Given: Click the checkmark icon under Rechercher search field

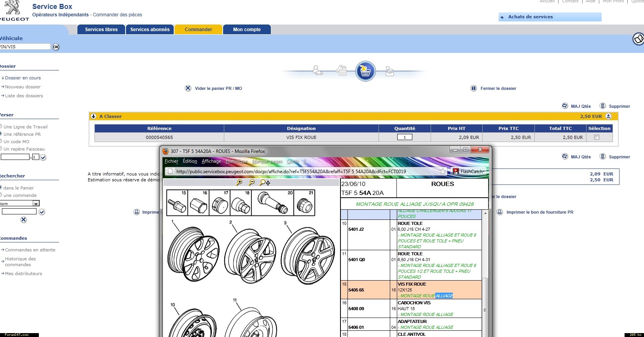Looking at the screenshot, I should pos(42,212).
